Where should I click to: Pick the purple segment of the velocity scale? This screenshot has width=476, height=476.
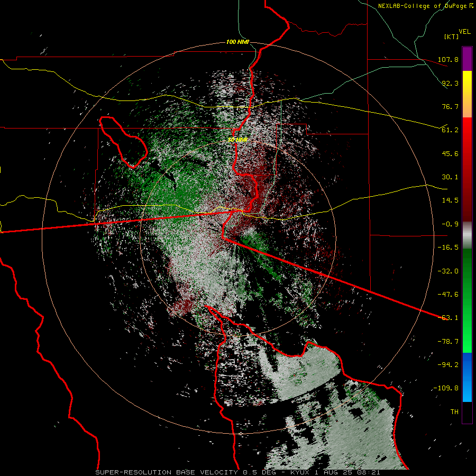tap(467, 59)
